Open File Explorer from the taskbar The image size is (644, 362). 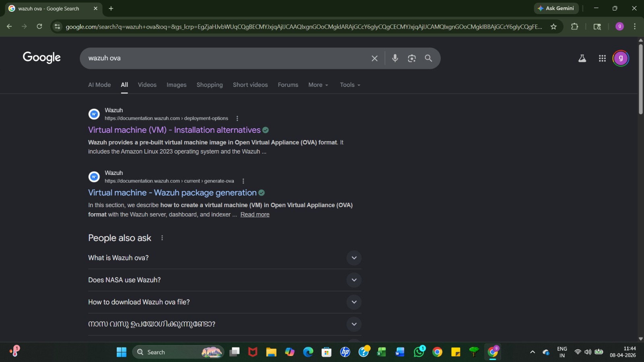pyautogui.click(x=271, y=352)
